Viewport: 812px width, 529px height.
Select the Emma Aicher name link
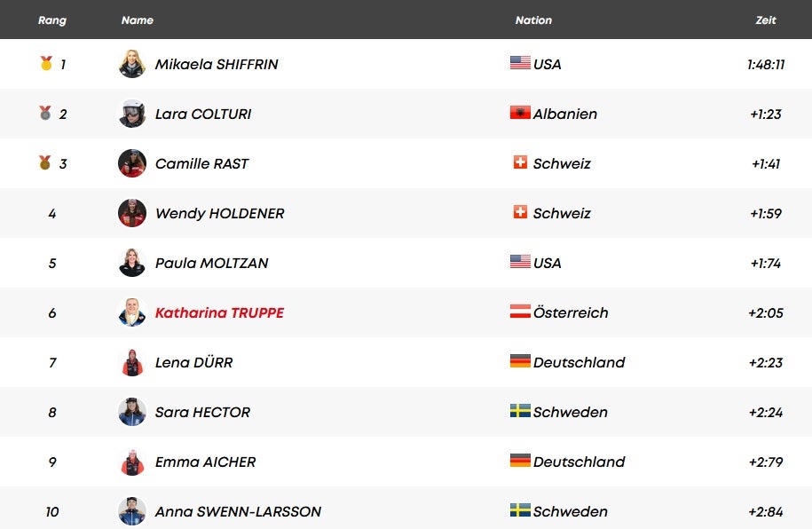pyautogui.click(x=205, y=462)
